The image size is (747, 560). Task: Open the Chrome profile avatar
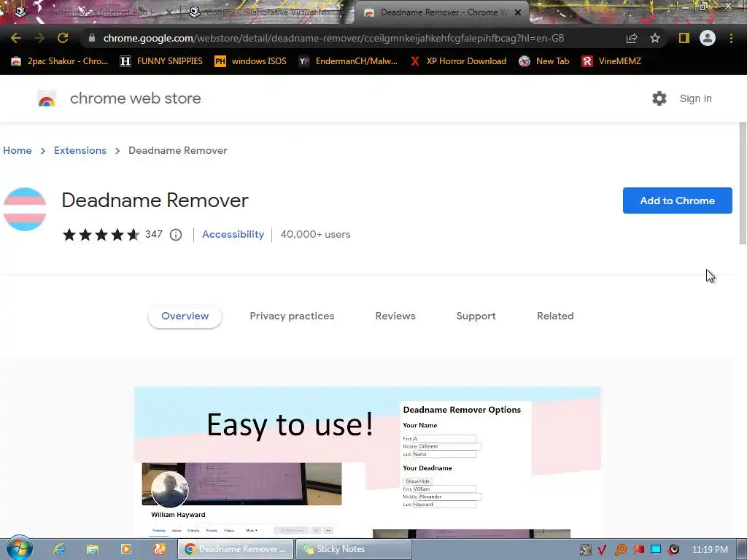pos(708,38)
